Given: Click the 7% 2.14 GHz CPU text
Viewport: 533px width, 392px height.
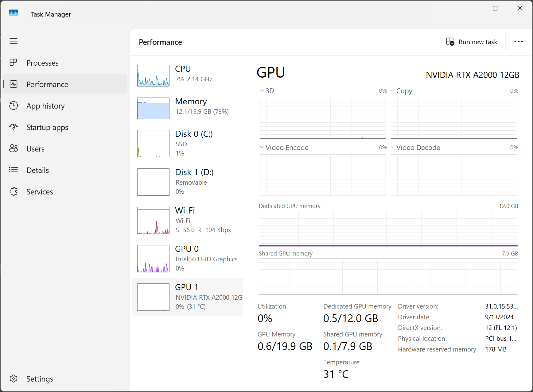Looking at the screenshot, I should tap(194, 79).
